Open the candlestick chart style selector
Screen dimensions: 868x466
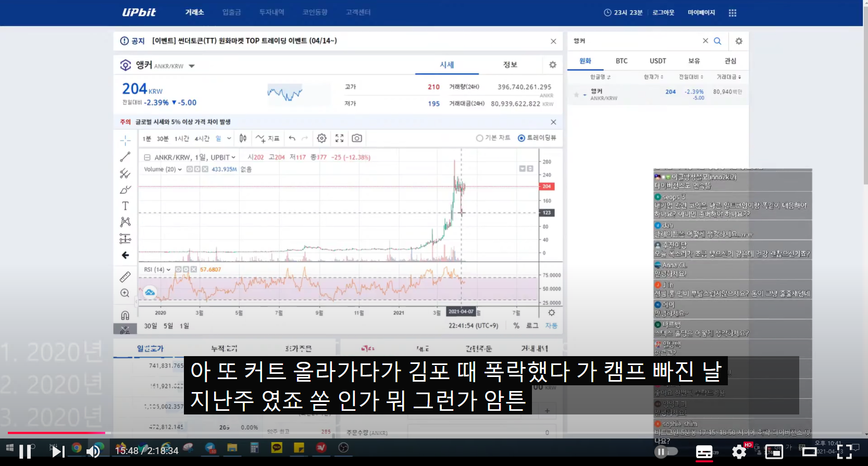click(x=243, y=138)
